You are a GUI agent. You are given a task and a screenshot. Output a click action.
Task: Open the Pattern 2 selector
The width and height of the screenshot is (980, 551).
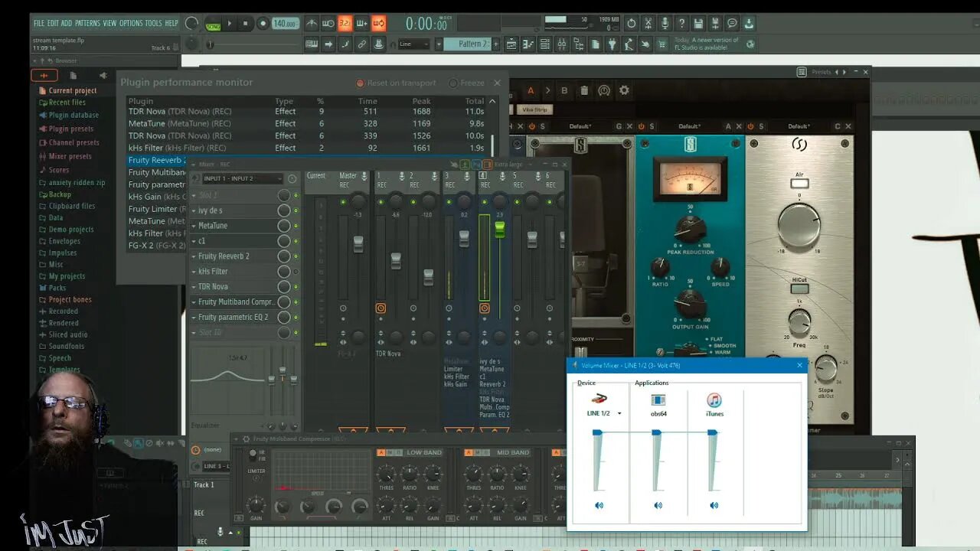click(x=469, y=44)
